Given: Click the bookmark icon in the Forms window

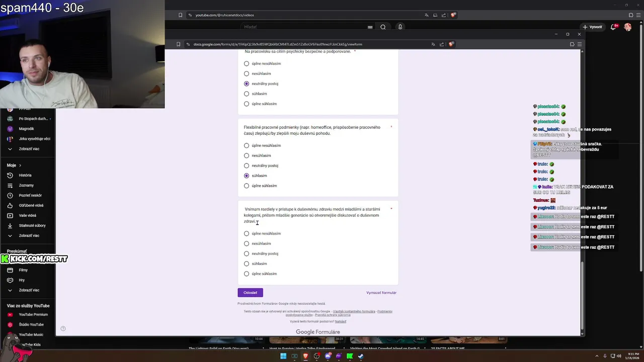Looking at the screenshot, I should (178, 44).
